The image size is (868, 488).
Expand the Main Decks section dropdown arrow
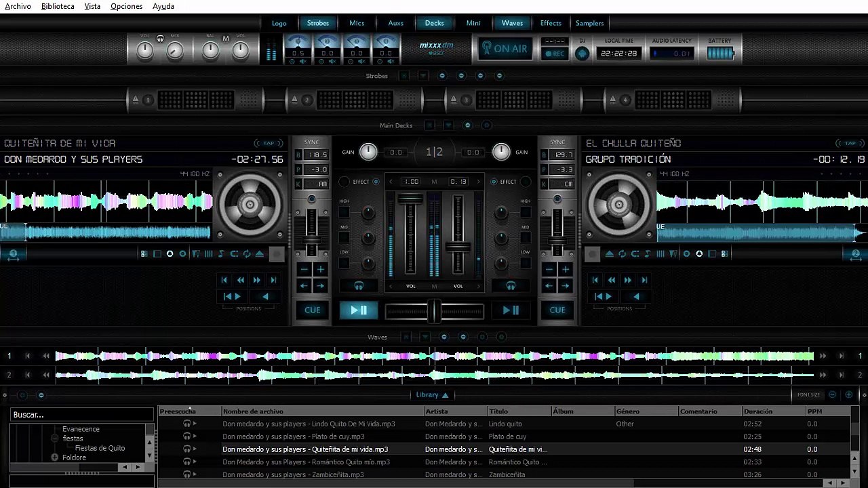pyautogui.click(x=448, y=125)
